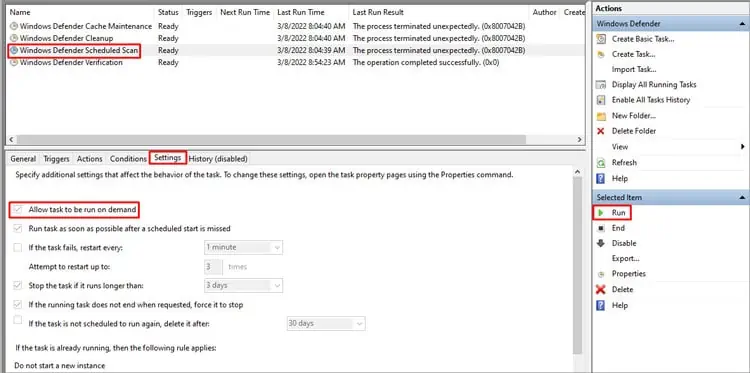This screenshot has height=373, width=750.
Task: Enable delete it after checkbox
Action: click(x=18, y=320)
